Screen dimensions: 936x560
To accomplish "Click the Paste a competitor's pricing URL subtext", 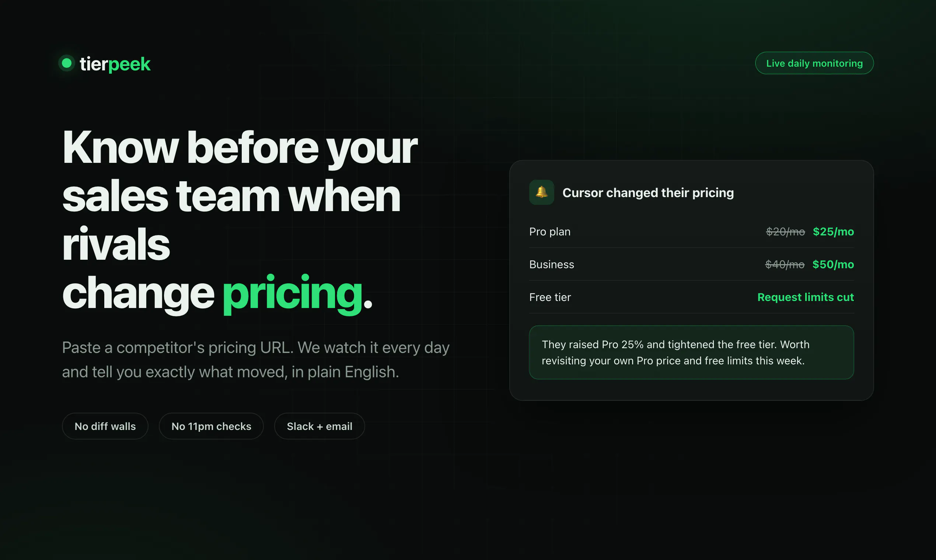I will tap(255, 359).
